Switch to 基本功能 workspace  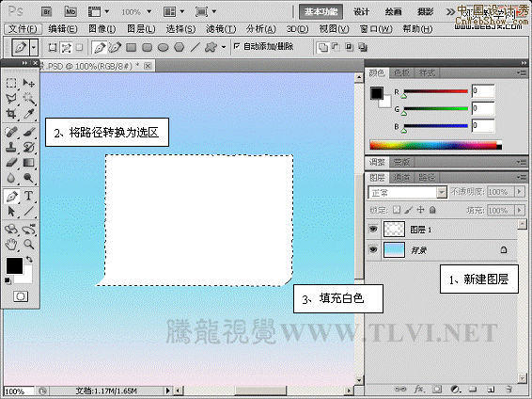321,12
